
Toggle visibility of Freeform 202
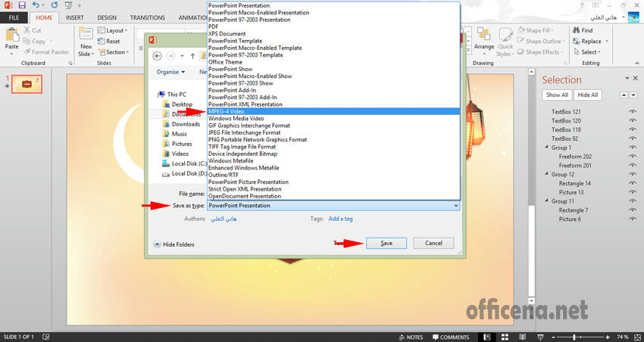pyautogui.click(x=632, y=156)
